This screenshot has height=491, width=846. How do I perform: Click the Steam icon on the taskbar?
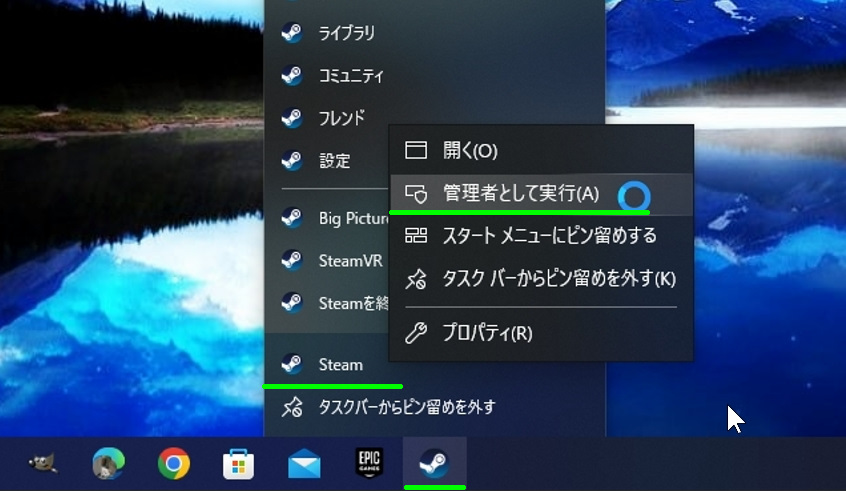coord(434,463)
